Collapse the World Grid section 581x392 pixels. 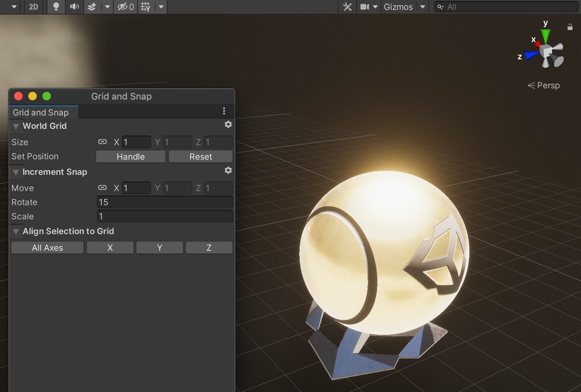click(x=16, y=126)
